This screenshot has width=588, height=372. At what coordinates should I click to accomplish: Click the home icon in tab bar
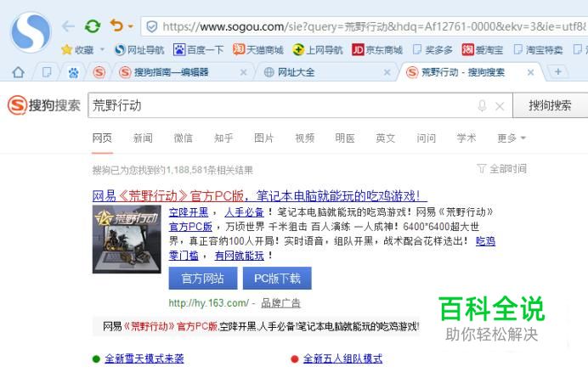click(18, 72)
